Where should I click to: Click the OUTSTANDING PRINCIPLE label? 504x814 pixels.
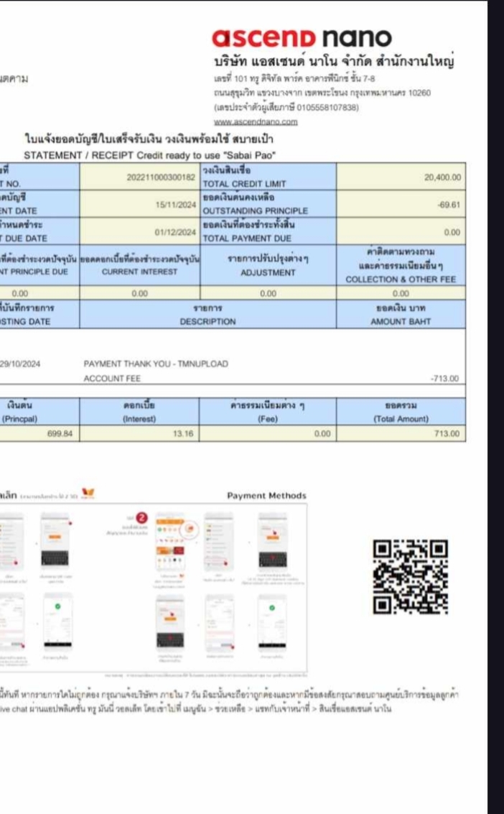pyautogui.click(x=255, y=211)
